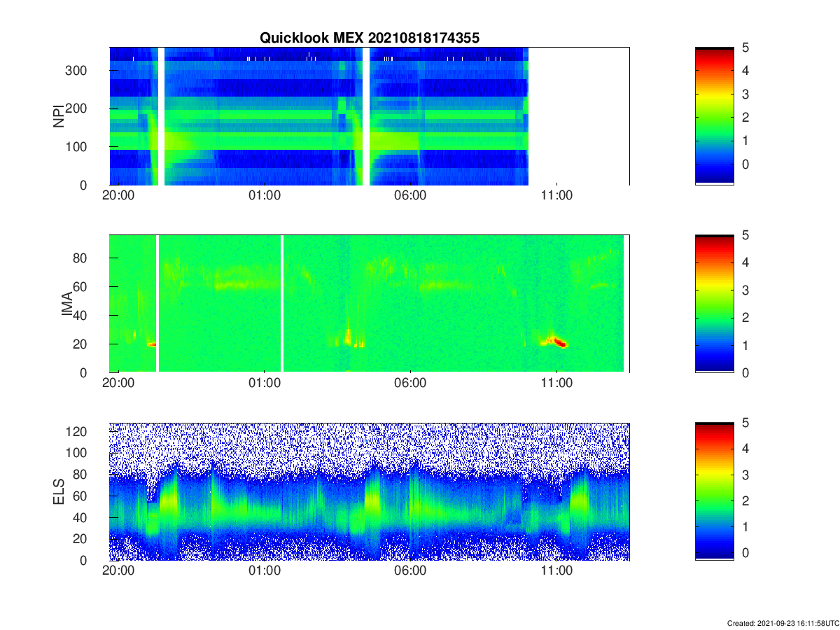Click the 11:00 tick under the ELS panel
This screenshot has height=630, width=840.
click(556, 570)
